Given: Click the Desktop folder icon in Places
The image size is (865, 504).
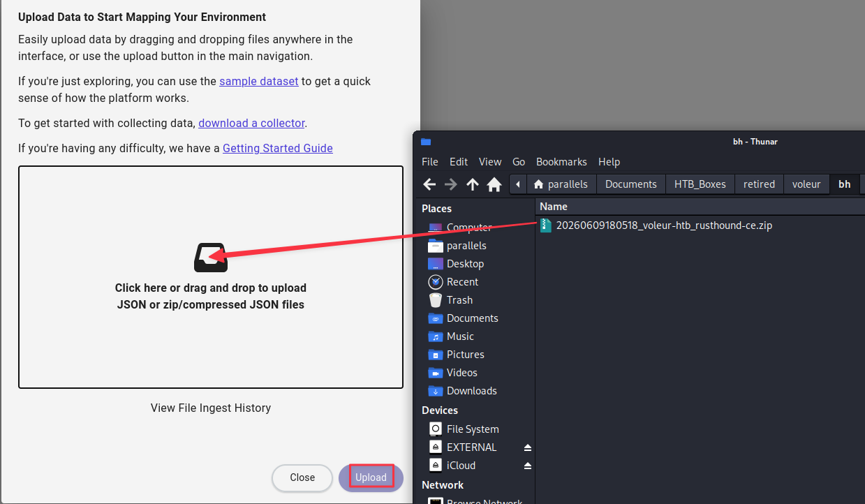Looking at the screenshot, I should point(435,264).
